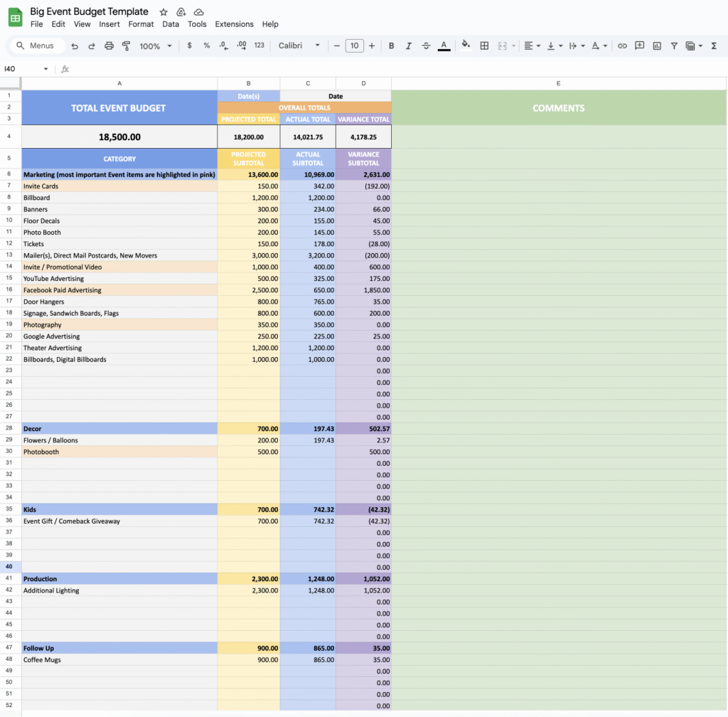Image resolution: width=728 pixels, height=717 pixels.
Task: Open text wrapping dropdown
Action: point(577,46)
